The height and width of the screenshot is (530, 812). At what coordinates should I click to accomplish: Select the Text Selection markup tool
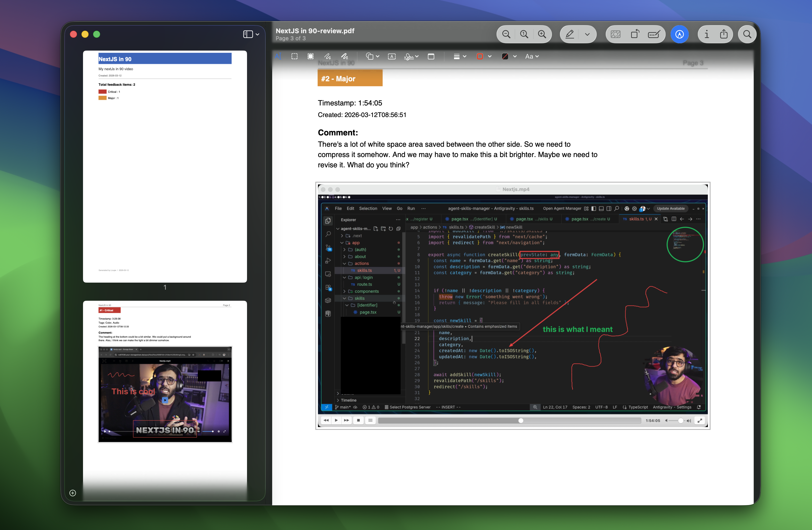point(278,56)
